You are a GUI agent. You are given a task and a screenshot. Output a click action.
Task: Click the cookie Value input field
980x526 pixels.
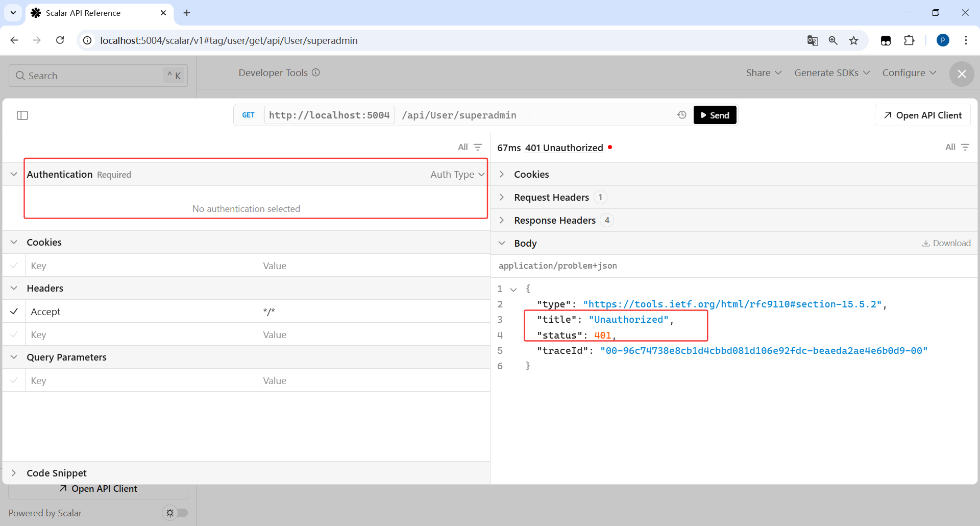tap(373, 266)
